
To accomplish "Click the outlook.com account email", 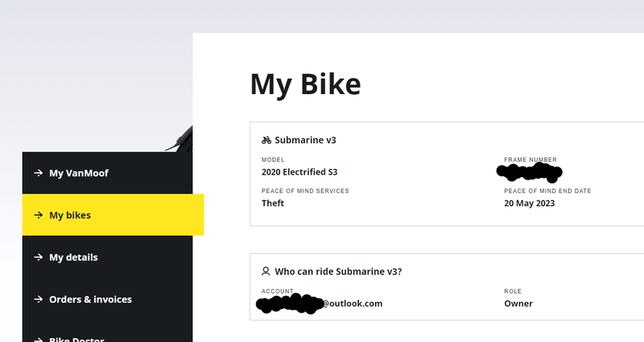I will click(x=319, y=303).
